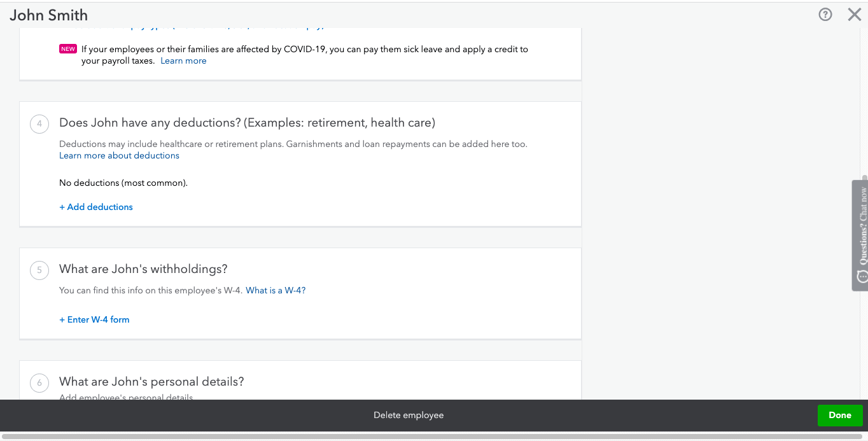Click the 'What are John's personal details?' heading

pos(151,382)
